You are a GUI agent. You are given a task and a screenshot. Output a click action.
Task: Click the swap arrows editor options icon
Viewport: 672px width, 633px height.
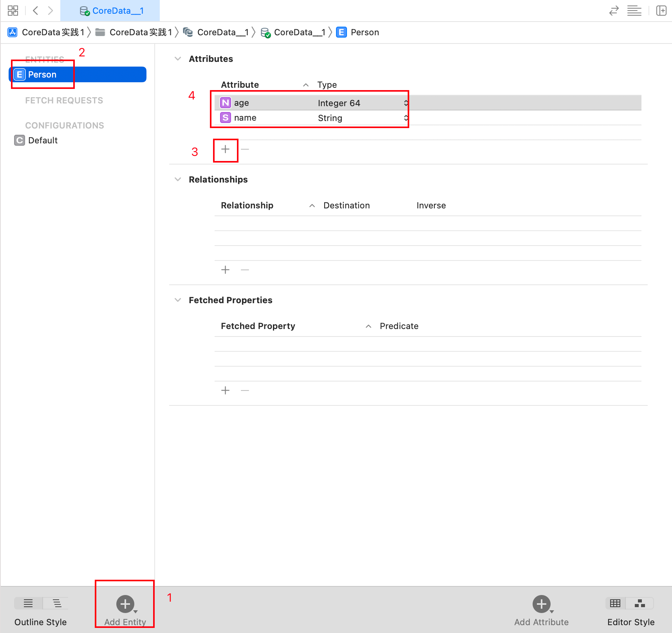pos(614,11)
